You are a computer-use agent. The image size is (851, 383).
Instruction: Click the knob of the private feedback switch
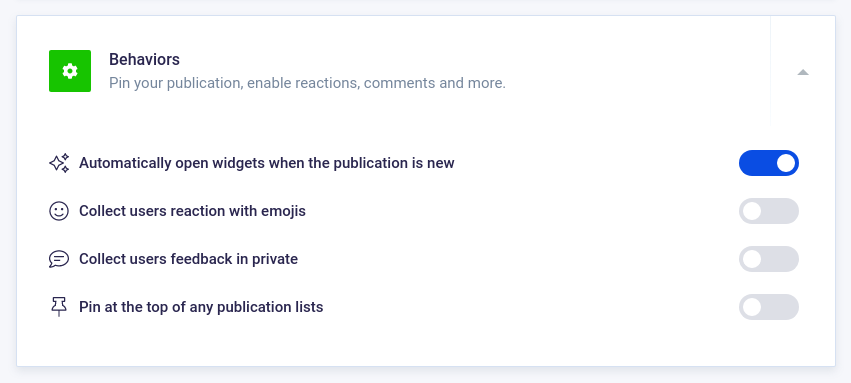click(x=752, y=259)
